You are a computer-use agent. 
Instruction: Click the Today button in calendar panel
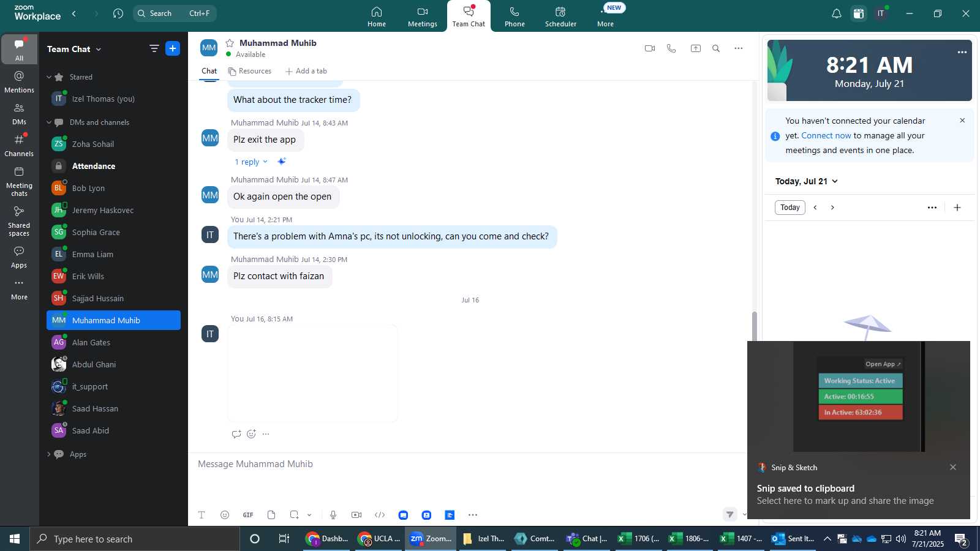790,208
